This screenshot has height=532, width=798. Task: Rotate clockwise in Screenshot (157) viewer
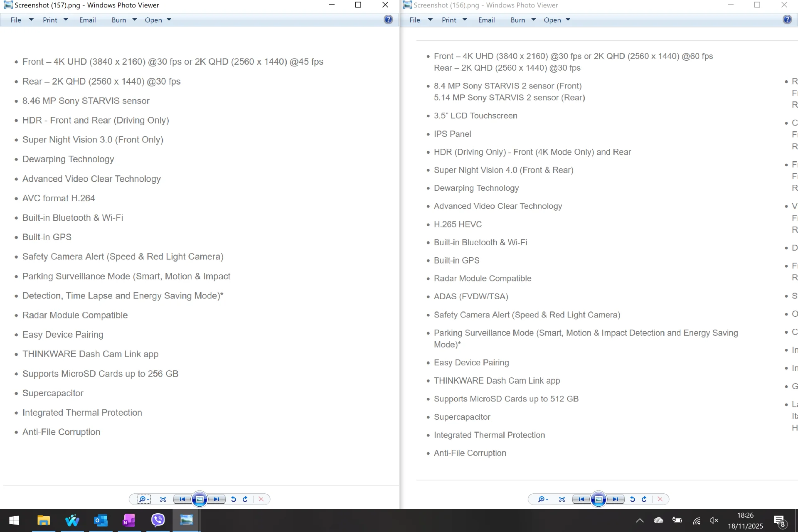[x=245, y=499]
